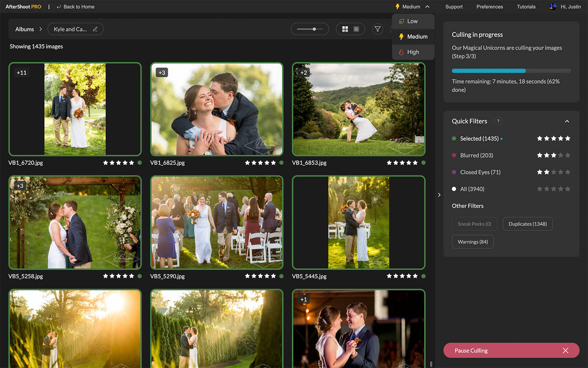Click the X icon on Pause Culling bar

(x=565, y=351)
